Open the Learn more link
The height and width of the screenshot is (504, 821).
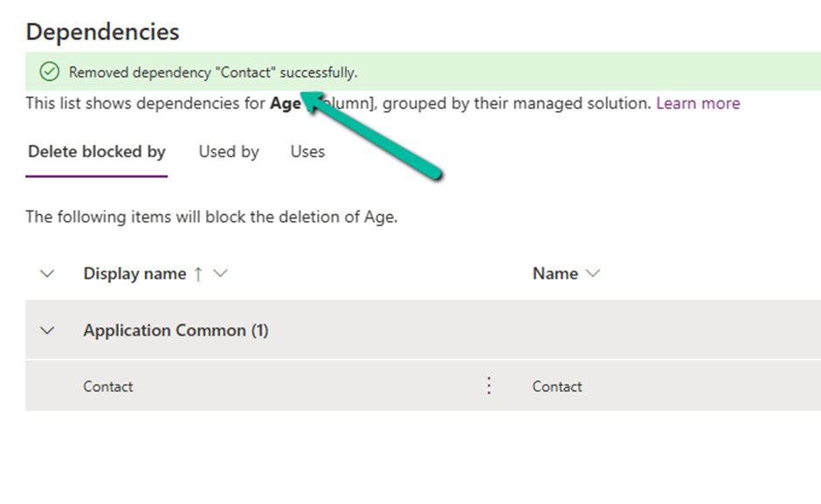(x=698, y=103)
